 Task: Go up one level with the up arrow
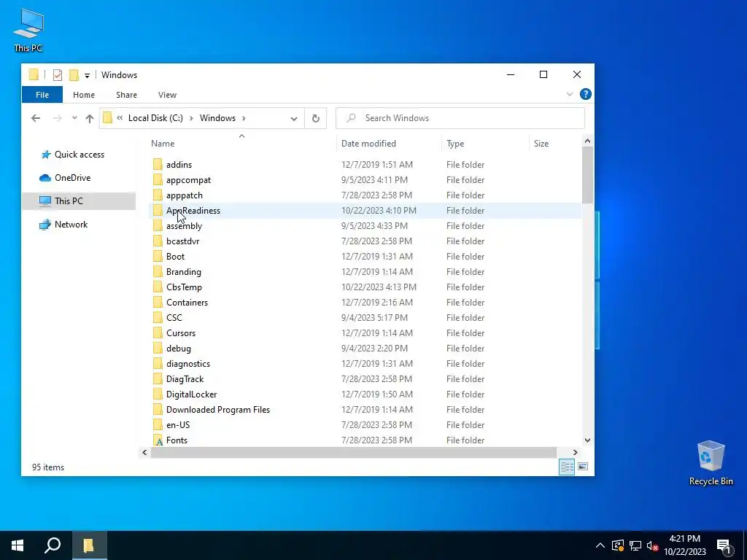(90, 118)
